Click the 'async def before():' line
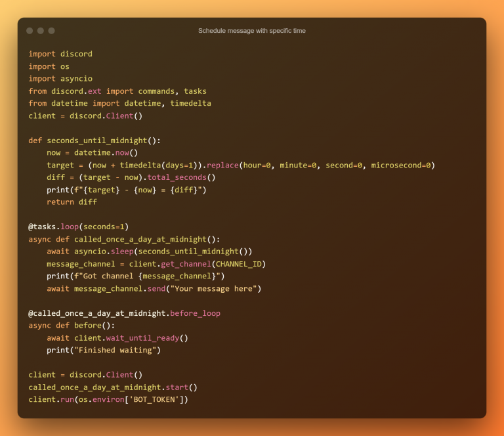The image size is (504, 436). 72,326
